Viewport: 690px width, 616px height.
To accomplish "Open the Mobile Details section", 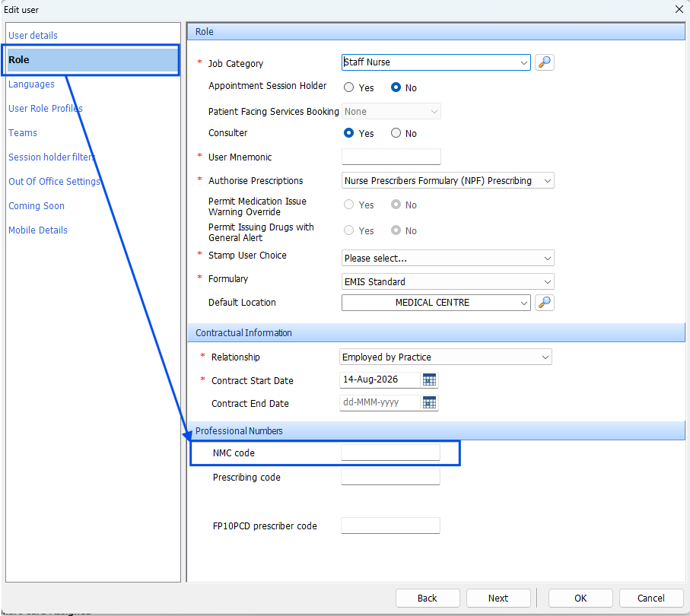I will tap(38, 230).
